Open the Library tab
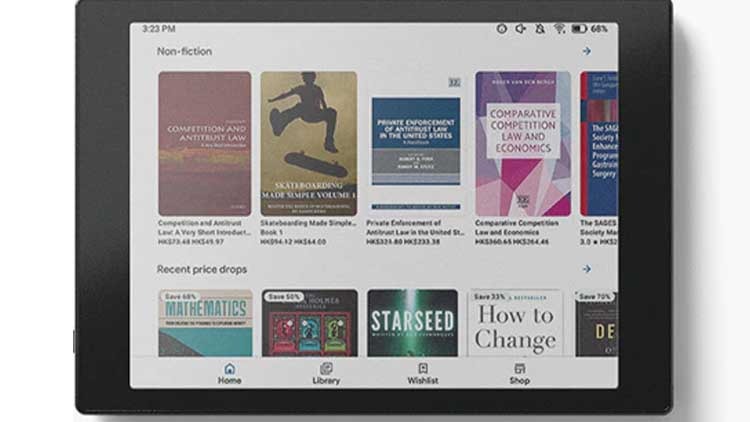The width and height of the screenshot is (750, 422). pyautogui.click(x=325, y=373)
